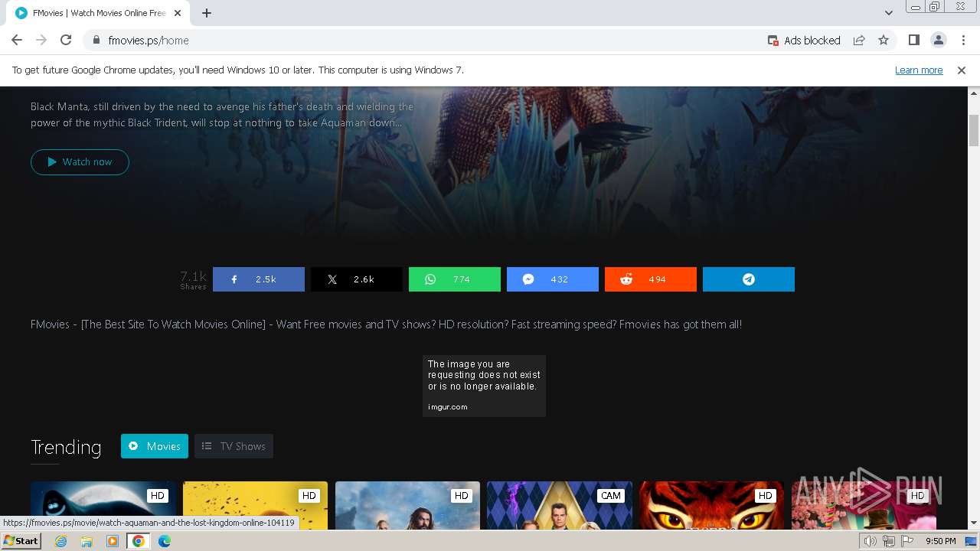Open Windows Media Player taskbar icon

tap(112, 541)
